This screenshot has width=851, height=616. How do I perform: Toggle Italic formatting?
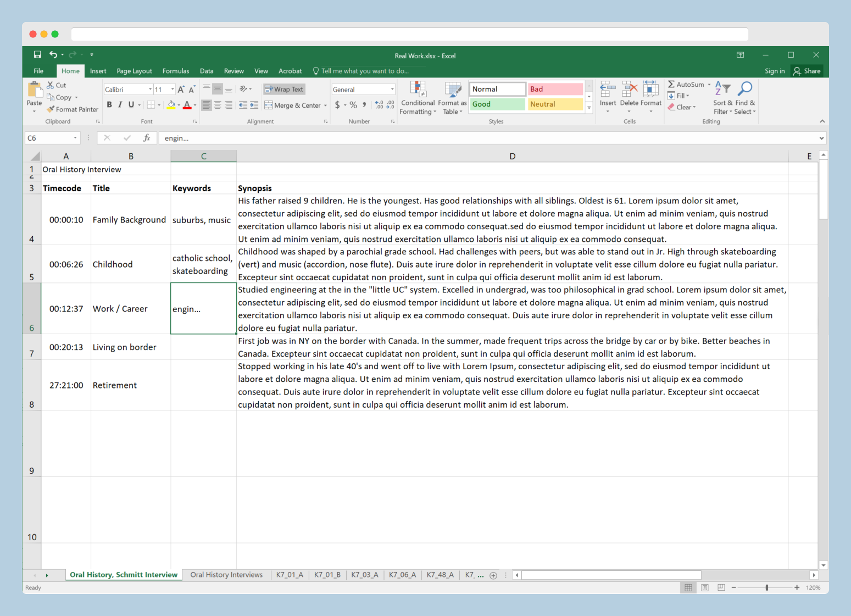[120, 105]
